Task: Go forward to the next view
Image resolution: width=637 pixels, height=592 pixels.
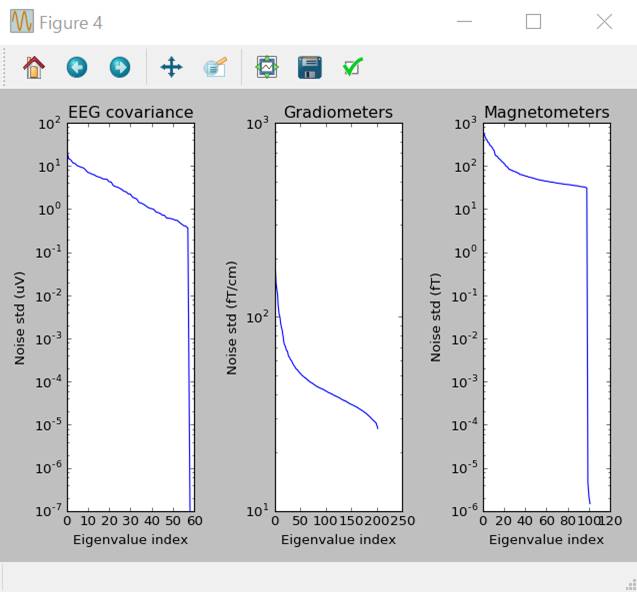Action: (x=119, y=67)
